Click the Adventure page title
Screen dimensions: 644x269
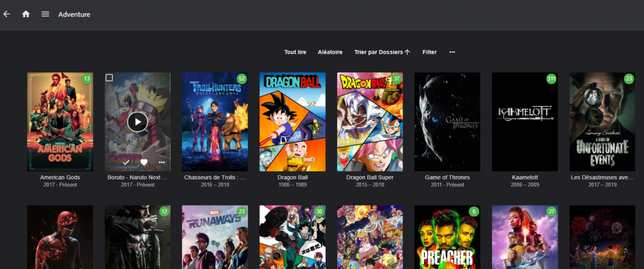74,14
